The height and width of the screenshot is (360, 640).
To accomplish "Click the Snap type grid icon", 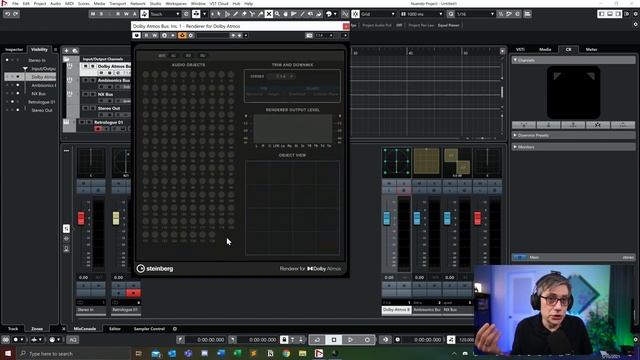I will pos(356,14).
